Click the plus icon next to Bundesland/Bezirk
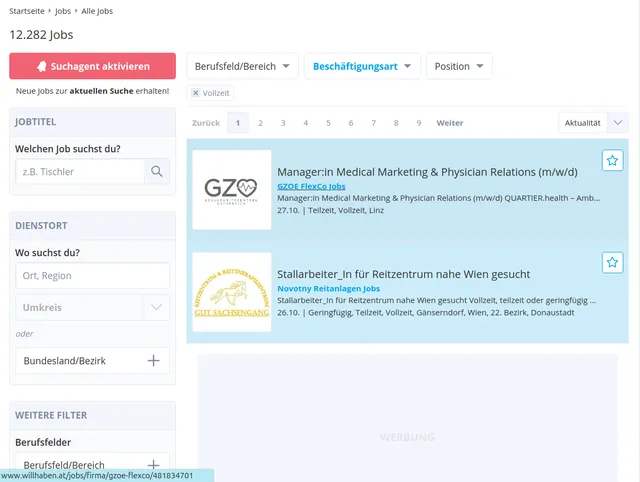The image size is (640, 482). coord(153,360)
